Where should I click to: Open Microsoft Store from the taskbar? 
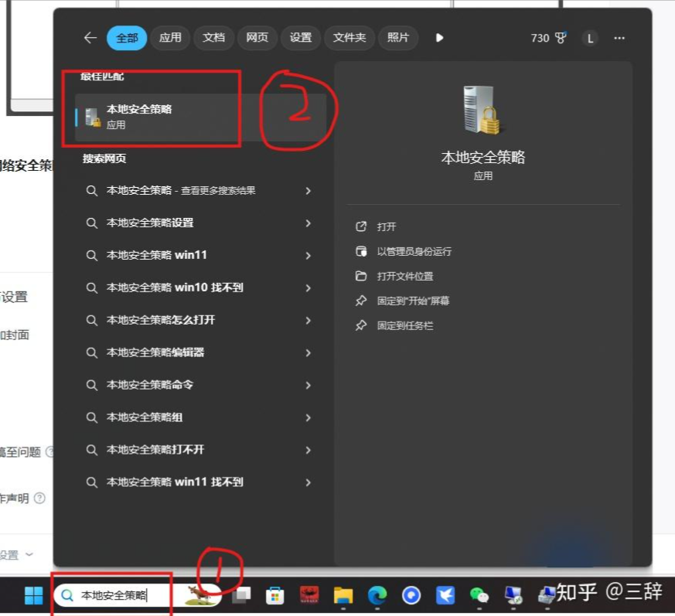(x=274, y=595)
